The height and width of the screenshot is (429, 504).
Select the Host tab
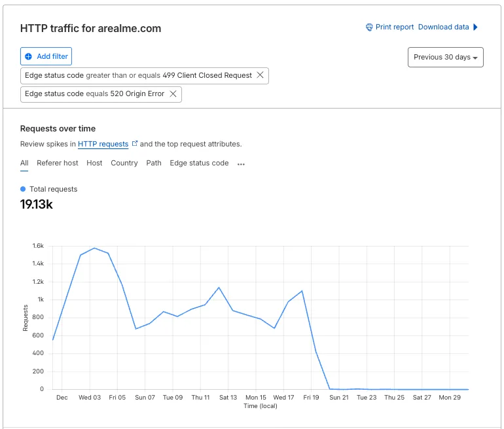[x=94, y=163]
